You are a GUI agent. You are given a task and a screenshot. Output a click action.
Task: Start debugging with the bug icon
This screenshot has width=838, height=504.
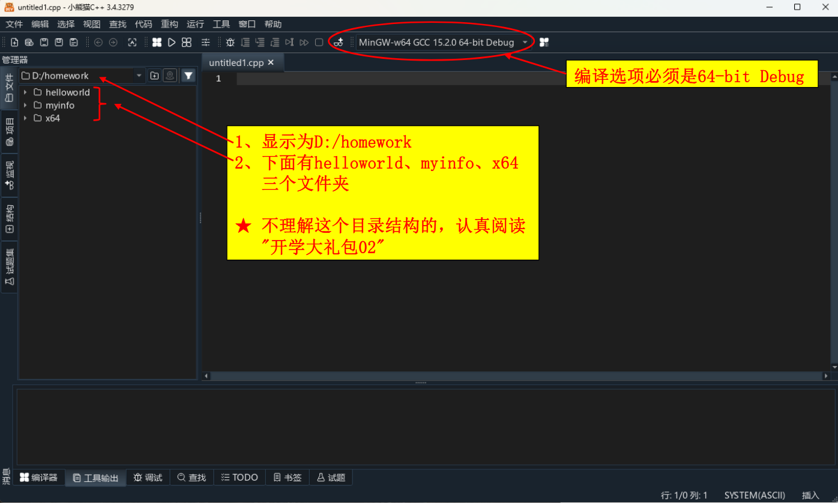tap(230, 42)
